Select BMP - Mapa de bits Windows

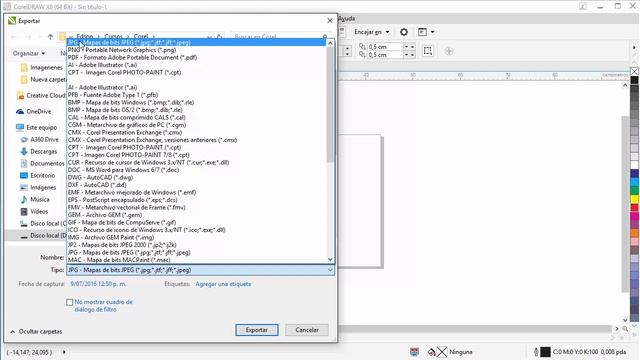tap(131, 102)
